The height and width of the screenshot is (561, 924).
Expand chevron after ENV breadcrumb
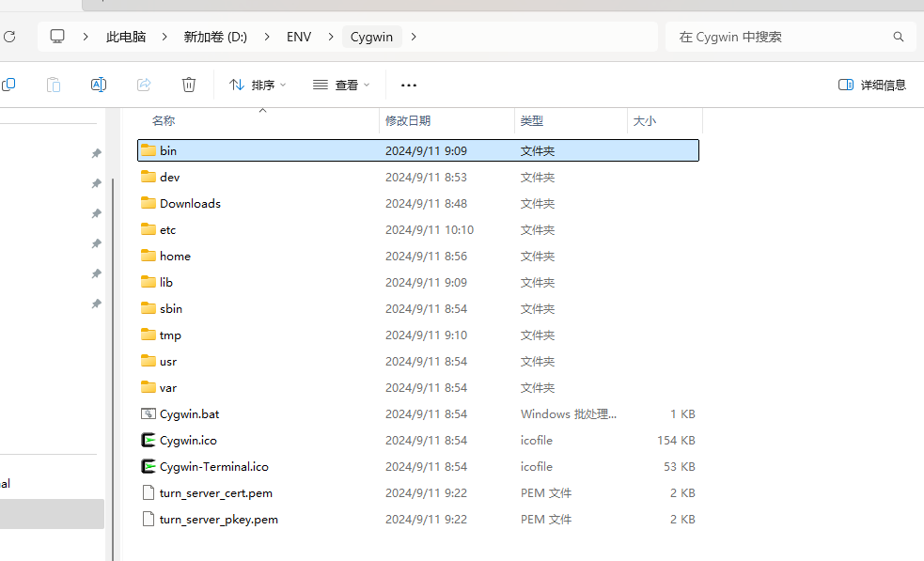point(331,37)
